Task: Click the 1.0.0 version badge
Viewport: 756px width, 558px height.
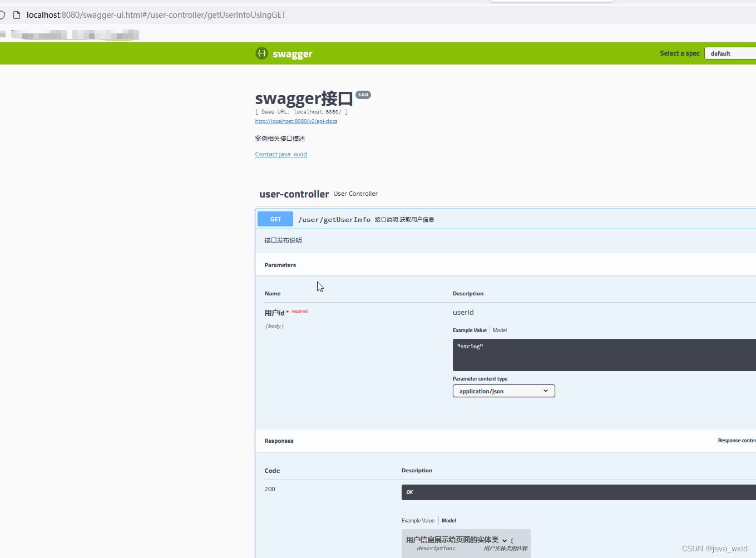Action: (363, 95)
